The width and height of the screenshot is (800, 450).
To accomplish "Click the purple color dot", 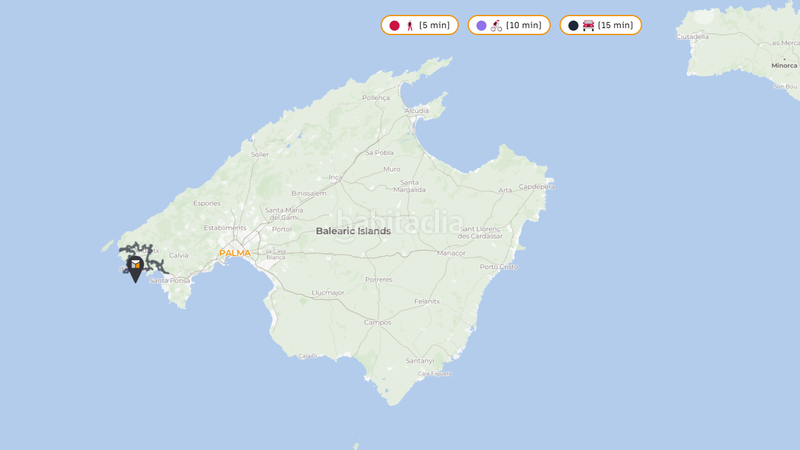I will coord(481,26).
